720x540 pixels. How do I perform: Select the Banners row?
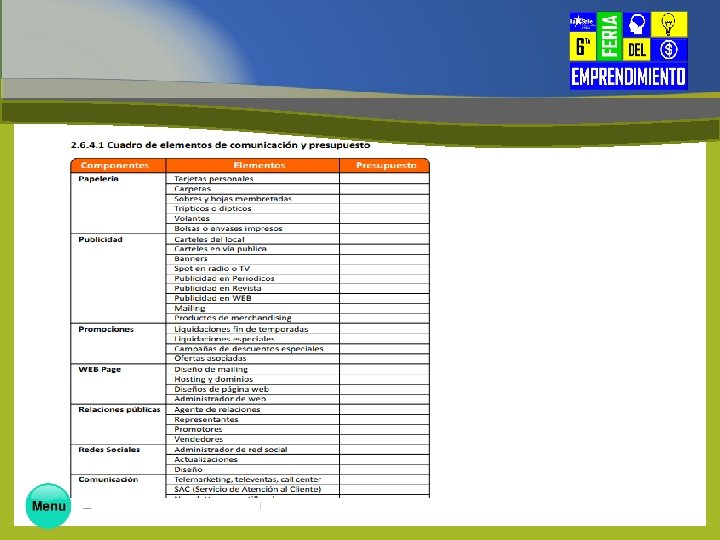point(253,259)
